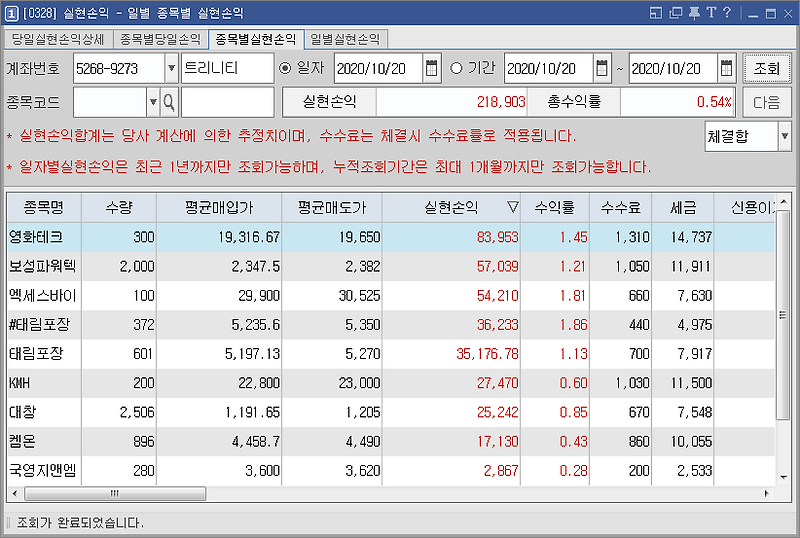Viewport: 800px width, 538px height.
Task: Click the horizontal scrollbar thumb
Action: coord(115,494)
